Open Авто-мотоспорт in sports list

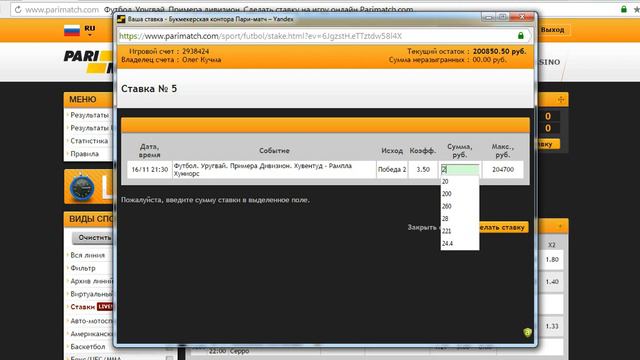pyautogui.click(x=91, y=321)
